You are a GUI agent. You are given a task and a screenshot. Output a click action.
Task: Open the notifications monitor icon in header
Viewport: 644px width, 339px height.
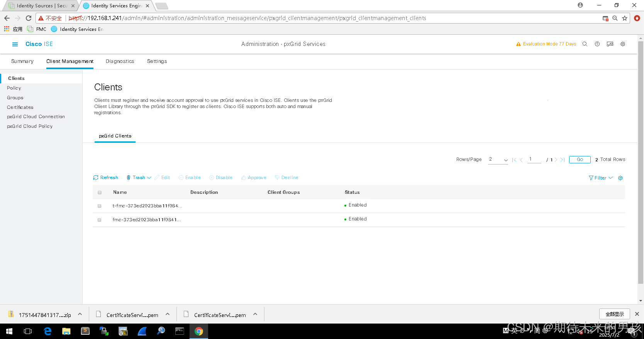click(x=610, y=44)
